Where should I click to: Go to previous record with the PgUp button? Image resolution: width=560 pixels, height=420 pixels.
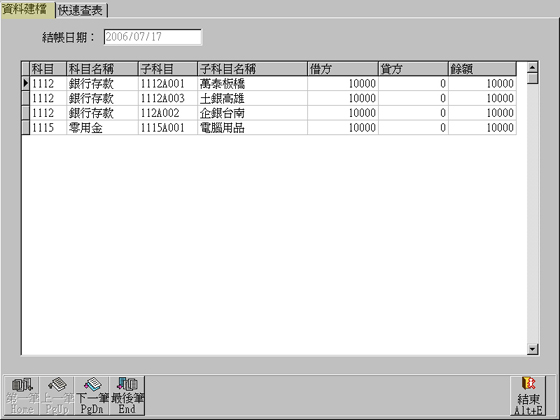(57, 395)
